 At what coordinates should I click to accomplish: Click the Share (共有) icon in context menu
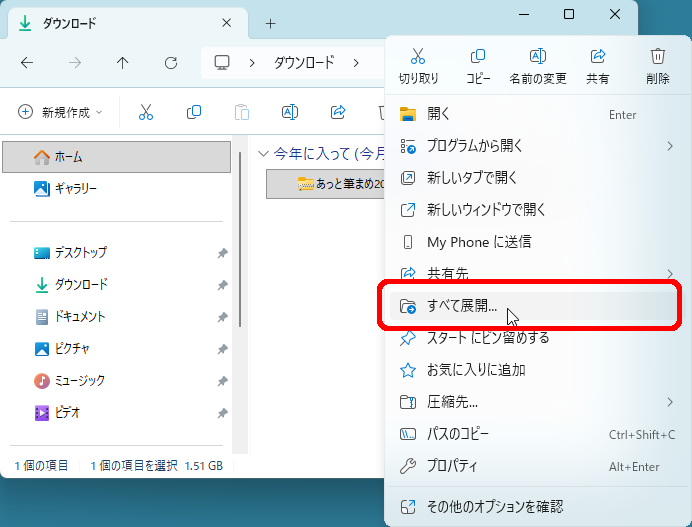tap(598, 57)
